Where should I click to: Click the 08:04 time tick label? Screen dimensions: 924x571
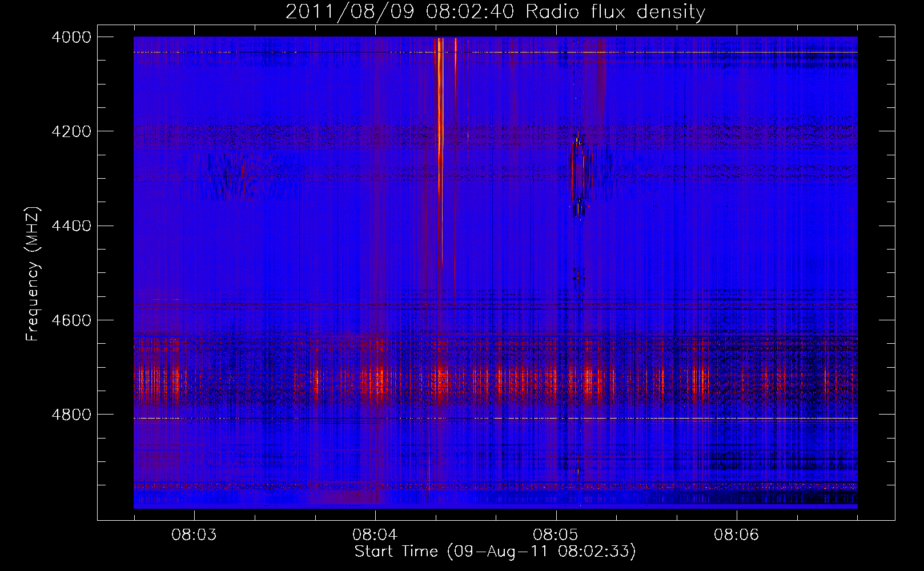coord(375,535)
